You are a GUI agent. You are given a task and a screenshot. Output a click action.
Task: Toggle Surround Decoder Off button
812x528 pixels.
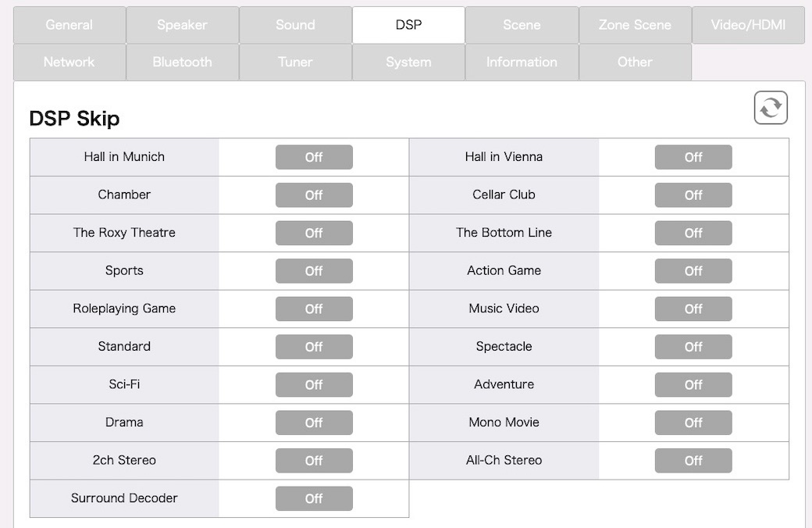(x=314, y=498)
